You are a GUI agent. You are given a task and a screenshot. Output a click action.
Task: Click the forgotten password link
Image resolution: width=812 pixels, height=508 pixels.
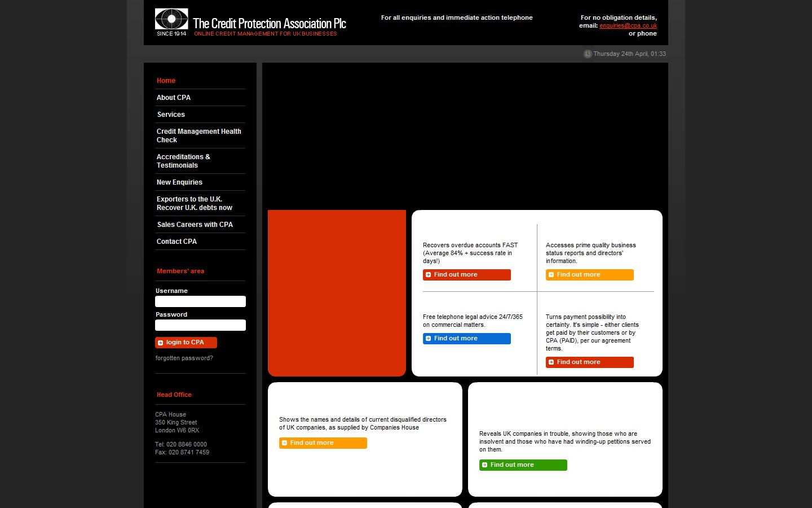(184, 358)
